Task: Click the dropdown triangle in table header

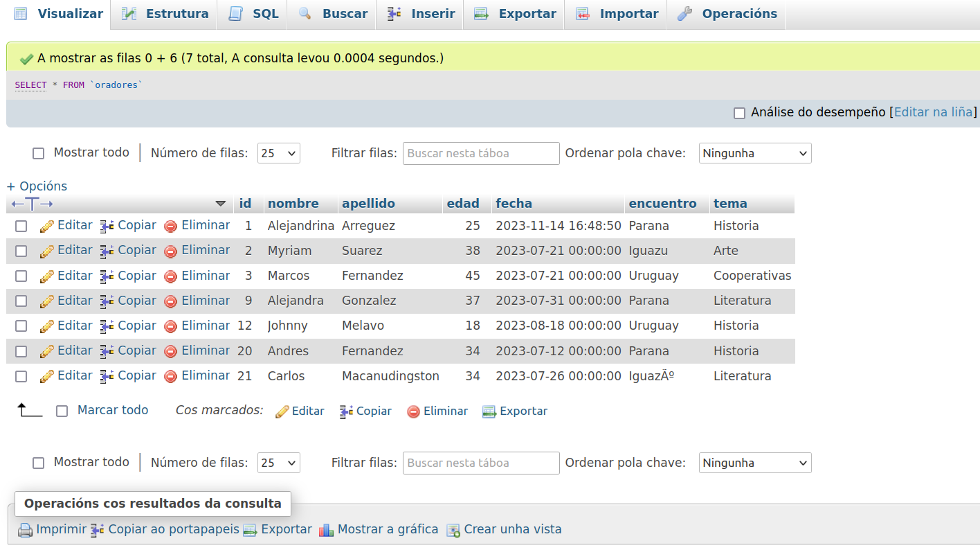Action: coord(221,204)
